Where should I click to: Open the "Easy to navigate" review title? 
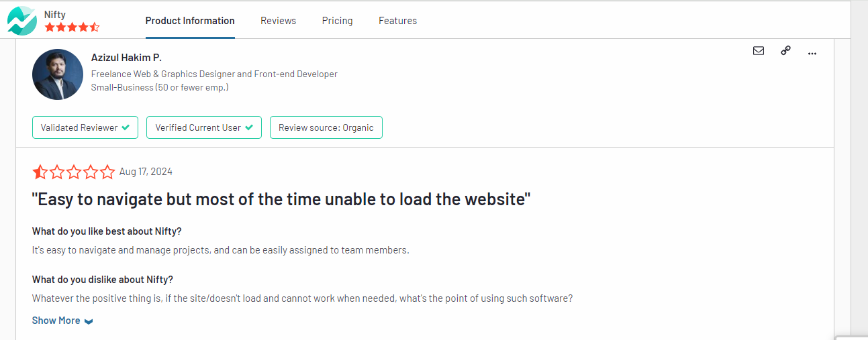(x=281, y=199)
